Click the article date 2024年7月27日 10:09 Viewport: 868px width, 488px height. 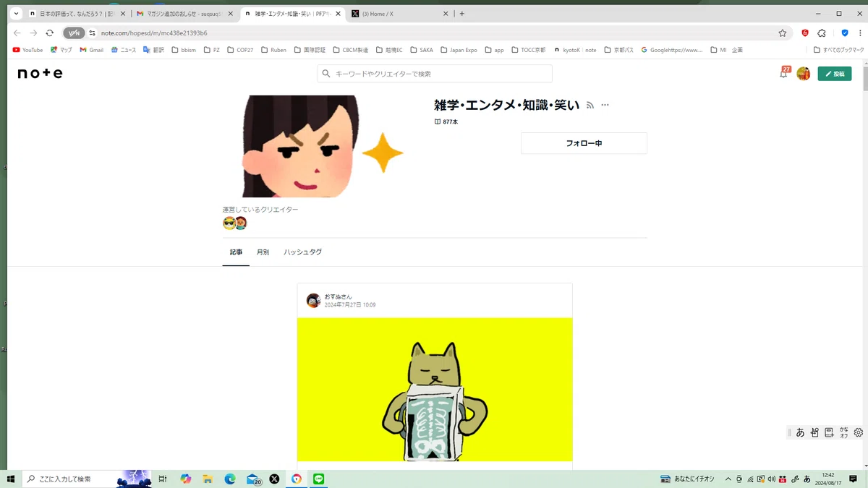[x=349, y=305]
